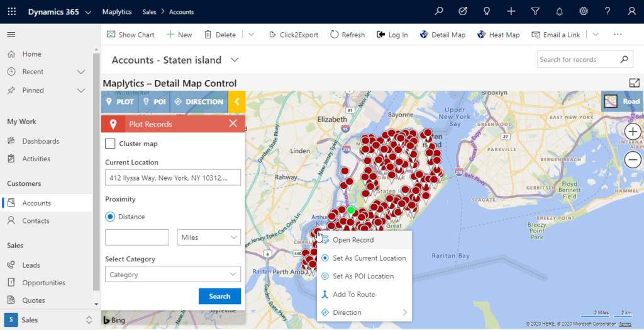Click Delete in the command bar
Screen dimensions: 644x330
[x=220, y=35]
